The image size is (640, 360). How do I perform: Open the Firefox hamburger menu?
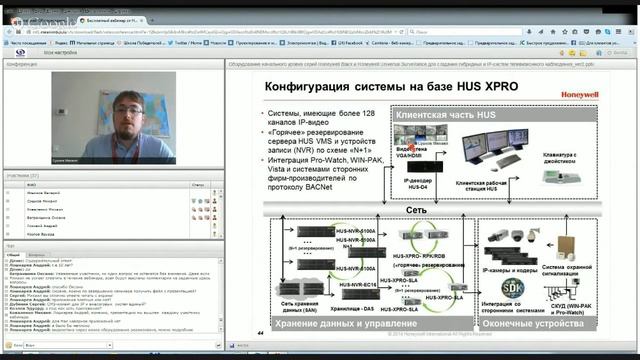tap(619, 31)
